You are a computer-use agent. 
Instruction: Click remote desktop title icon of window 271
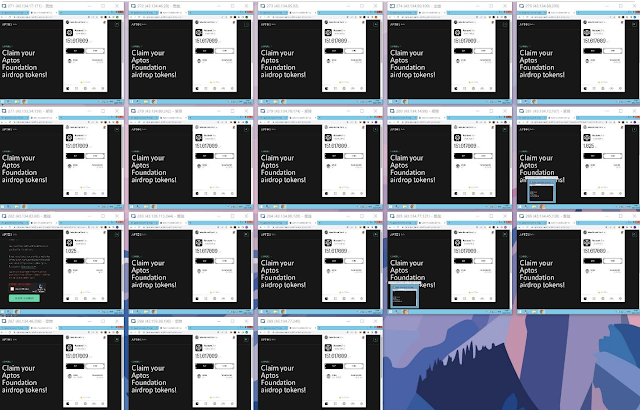(x=4, y=6)
